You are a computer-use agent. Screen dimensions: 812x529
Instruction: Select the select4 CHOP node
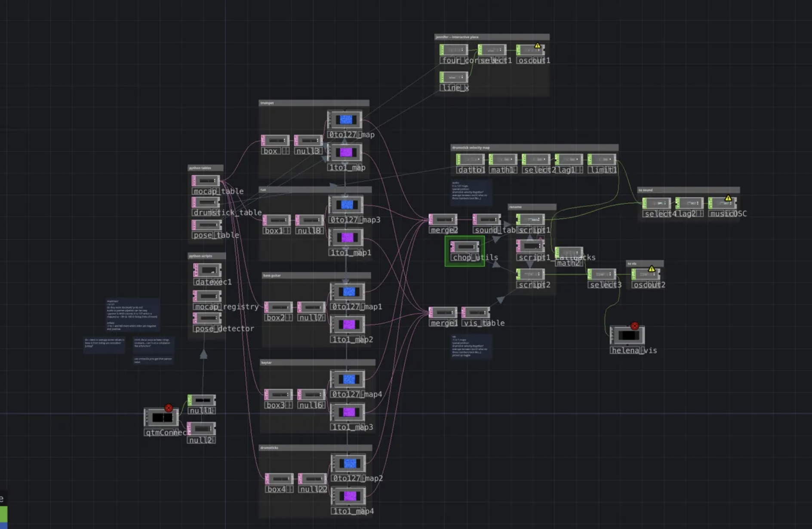(656, 203)
